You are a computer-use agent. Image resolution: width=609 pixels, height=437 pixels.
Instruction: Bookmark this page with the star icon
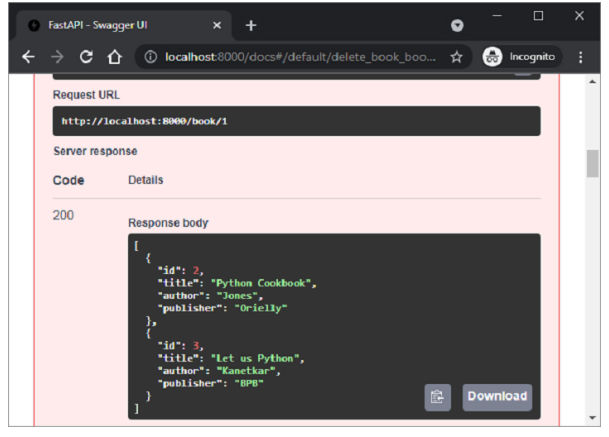[456, 58]
